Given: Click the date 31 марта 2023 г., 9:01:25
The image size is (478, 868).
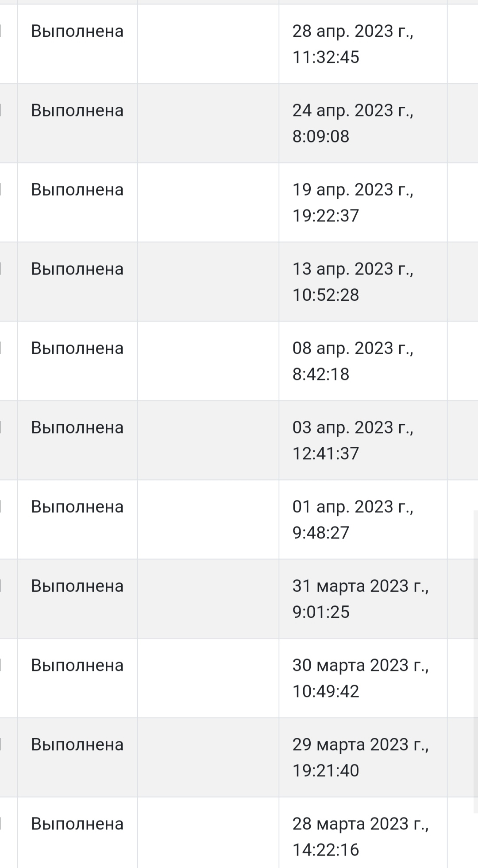Looking at the screenshot, I should click(x=360, y=599).
